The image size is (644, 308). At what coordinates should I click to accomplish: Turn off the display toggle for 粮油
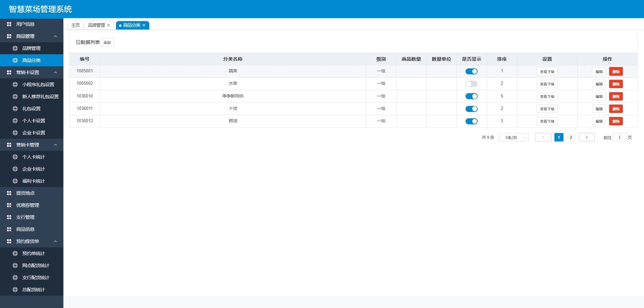click(x=471, y=122)
